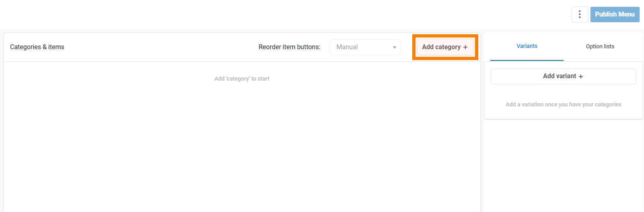This screenshot has width=644, height=212.
Task: Click the empty categories list area
Action: click(241, 145)
